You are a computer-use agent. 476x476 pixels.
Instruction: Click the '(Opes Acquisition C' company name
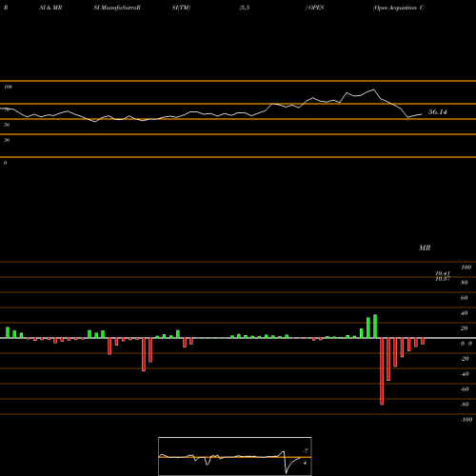coord(399,8)
